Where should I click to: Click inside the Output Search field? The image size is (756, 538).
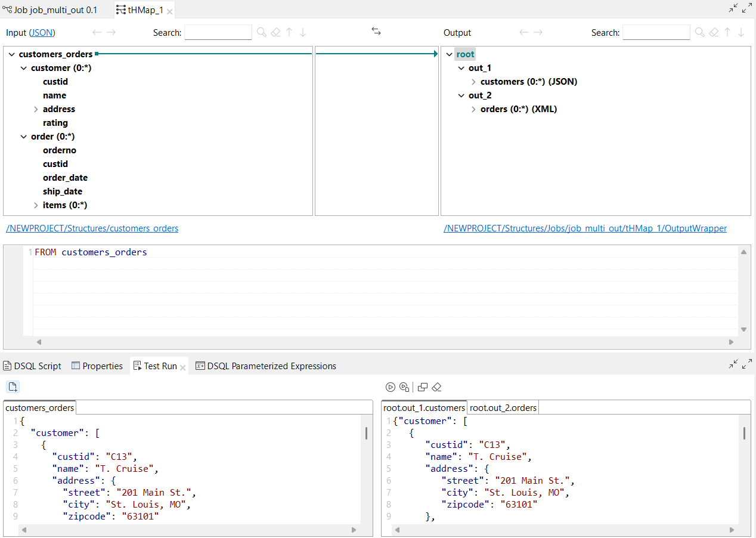(656, 32)
